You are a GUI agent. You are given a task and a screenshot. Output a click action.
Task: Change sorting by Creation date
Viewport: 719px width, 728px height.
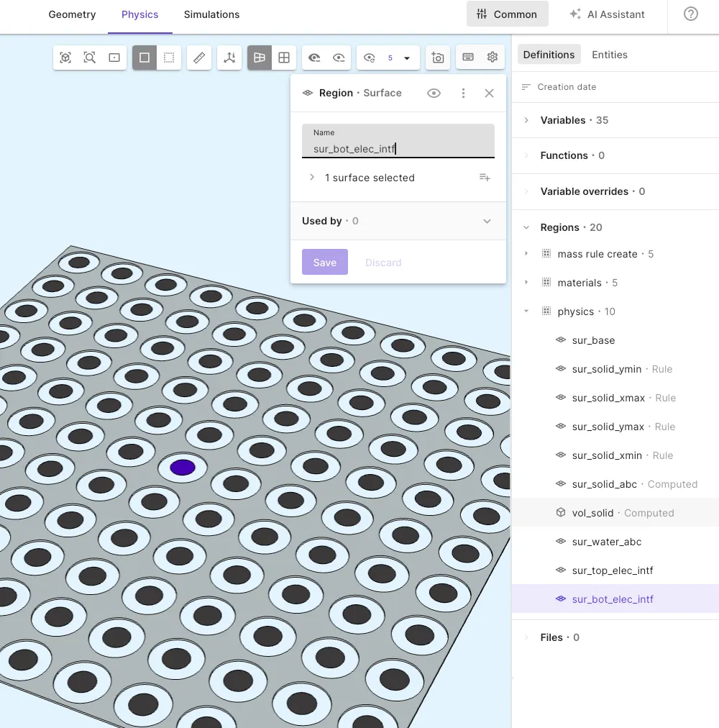[559, 87]
